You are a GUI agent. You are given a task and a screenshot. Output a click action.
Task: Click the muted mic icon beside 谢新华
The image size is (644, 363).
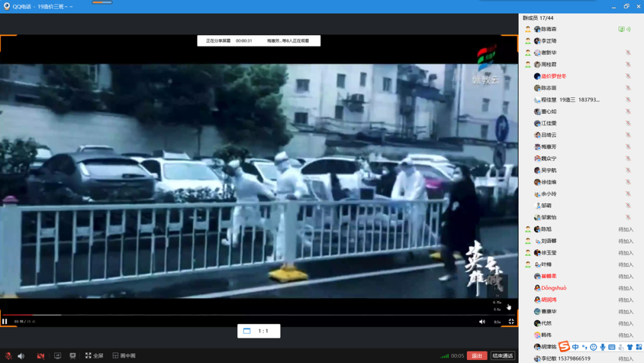[x=628, y=53]
